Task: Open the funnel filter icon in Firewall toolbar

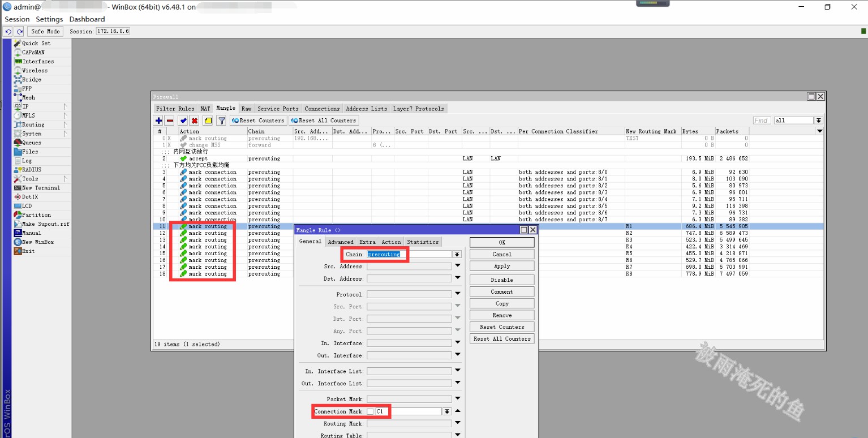Action: (x=222, y=121)
